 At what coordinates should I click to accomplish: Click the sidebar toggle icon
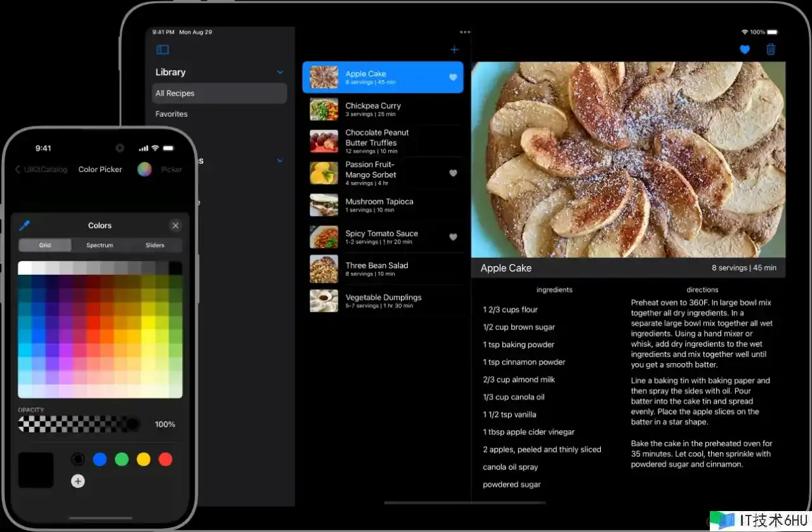click(162, 50)
